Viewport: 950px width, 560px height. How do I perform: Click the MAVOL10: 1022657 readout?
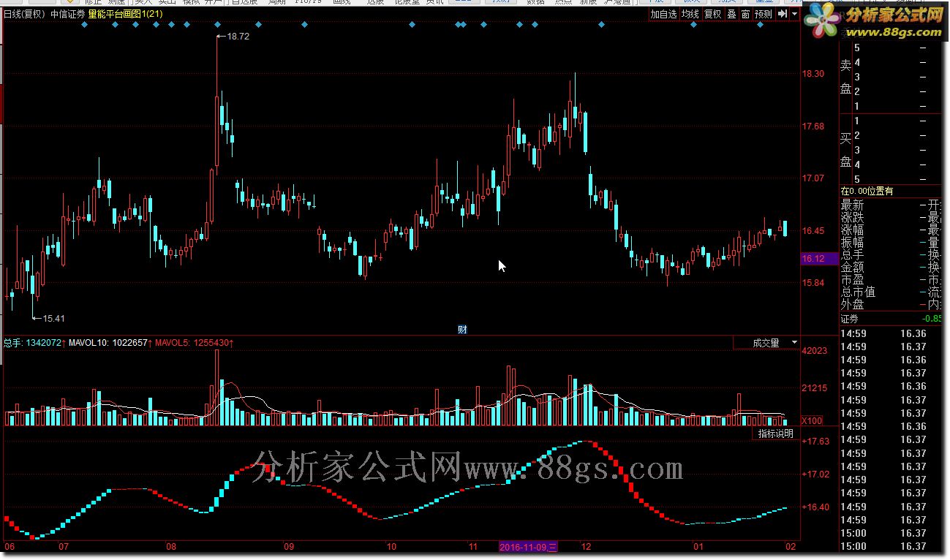110,342
